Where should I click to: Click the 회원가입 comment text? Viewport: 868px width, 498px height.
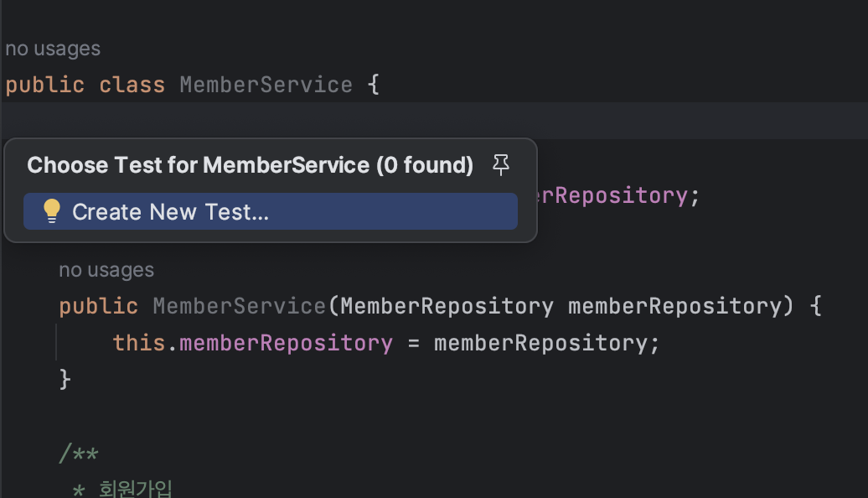136,489
